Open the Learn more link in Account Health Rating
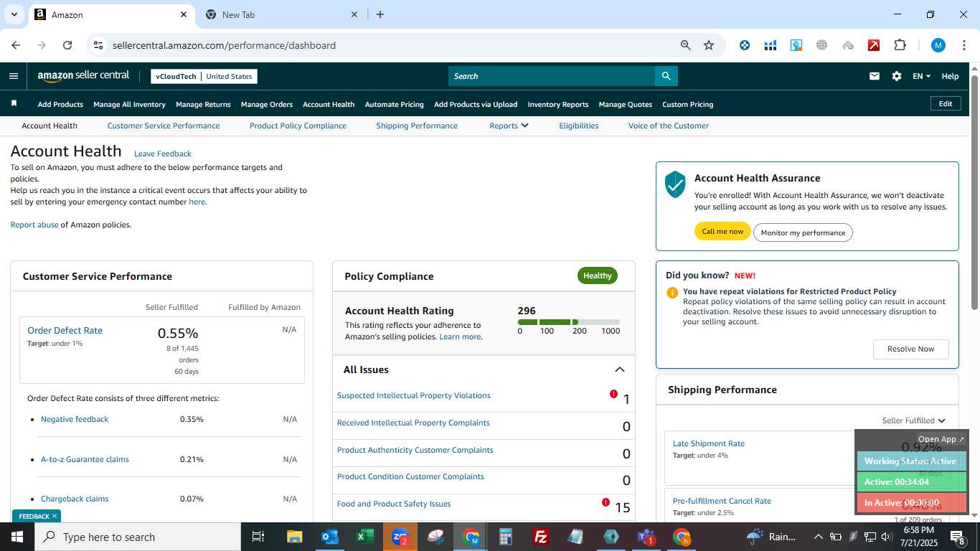This screenshot has height=551, width=980. (x=460, y=336)
